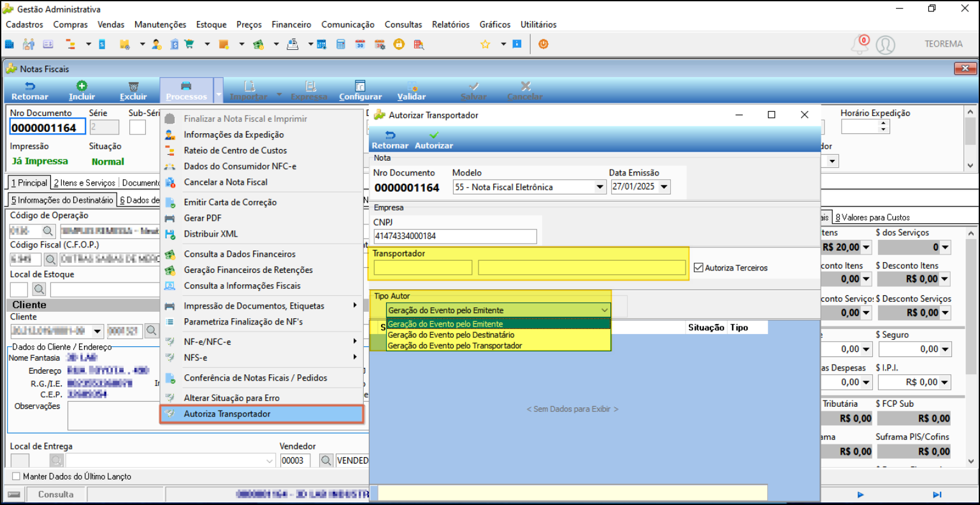Image resolution: width=980 pixels, height=505 pixels.
Task: Select Emitir Carta de Correção menu item
Action: coord(261,202)
